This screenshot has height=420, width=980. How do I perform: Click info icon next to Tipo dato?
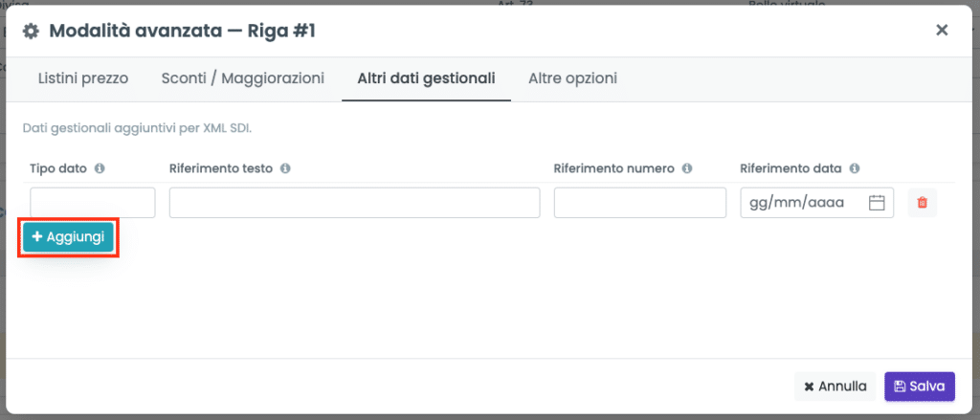[99, 168]
